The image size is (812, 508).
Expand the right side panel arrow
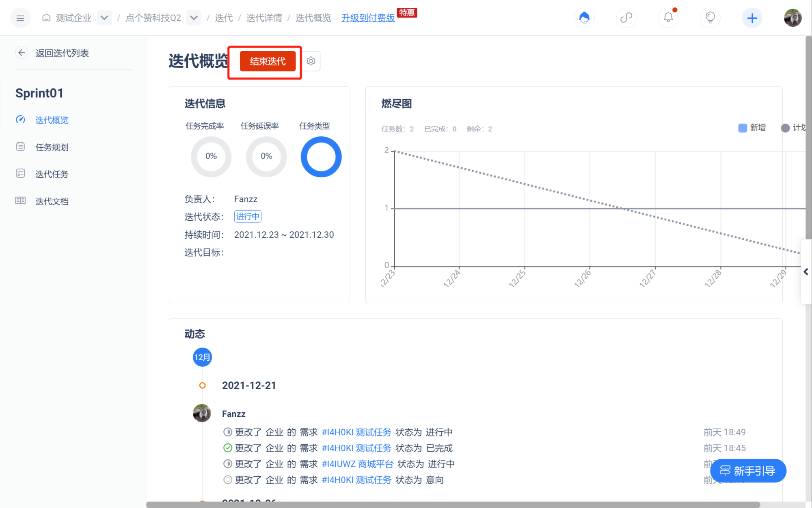pos(806,272)
